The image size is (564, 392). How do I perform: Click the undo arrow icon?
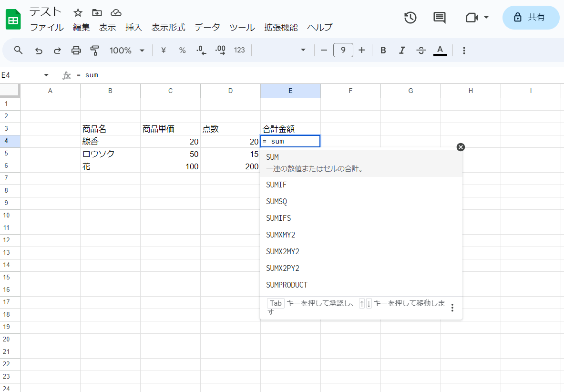point(39,51)
